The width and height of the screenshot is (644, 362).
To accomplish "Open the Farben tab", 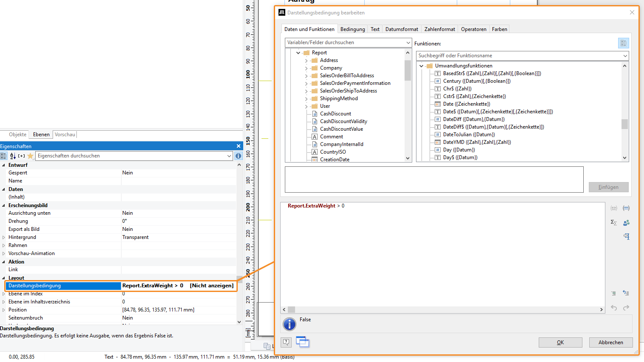I will point(499,29).
